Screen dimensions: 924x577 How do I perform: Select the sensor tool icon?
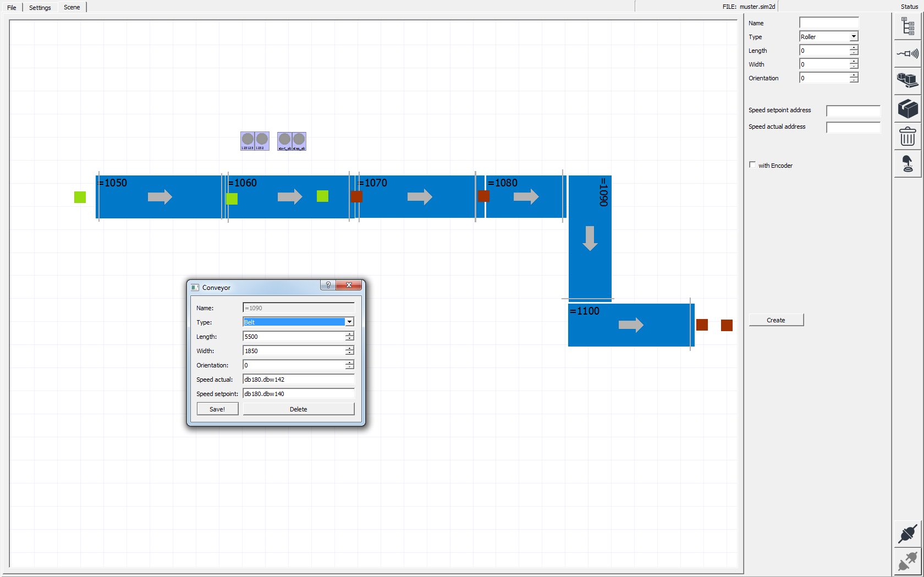coord(908,53)
